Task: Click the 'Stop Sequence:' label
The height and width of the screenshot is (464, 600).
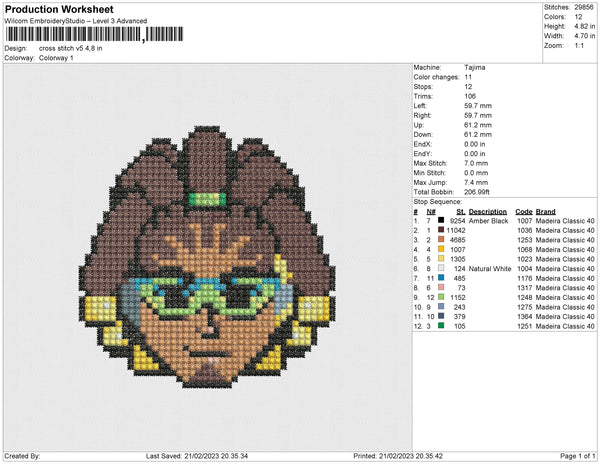Action: coord(437,202)
